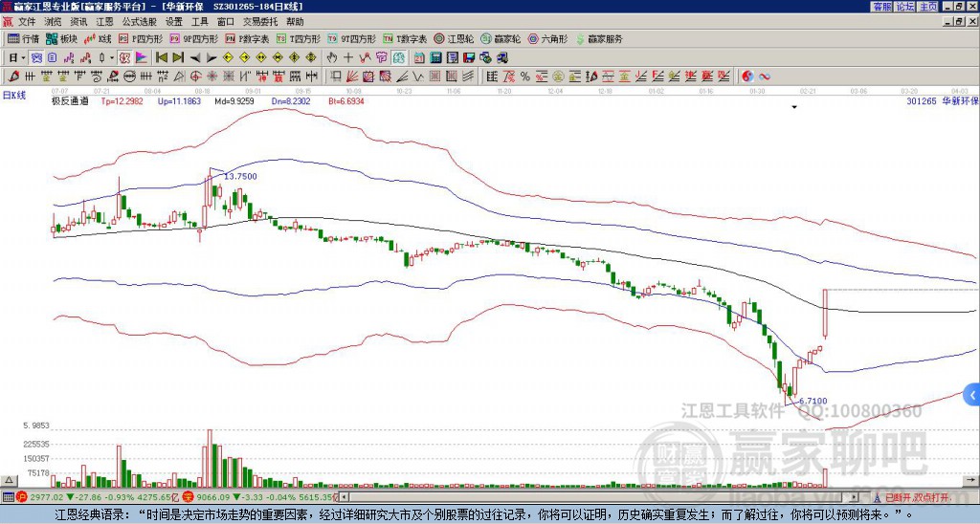The height and width of the screenshot is (524, 980).
Task: Toggle the highlighted blue brain icon button
Action: tap(36, 57)
